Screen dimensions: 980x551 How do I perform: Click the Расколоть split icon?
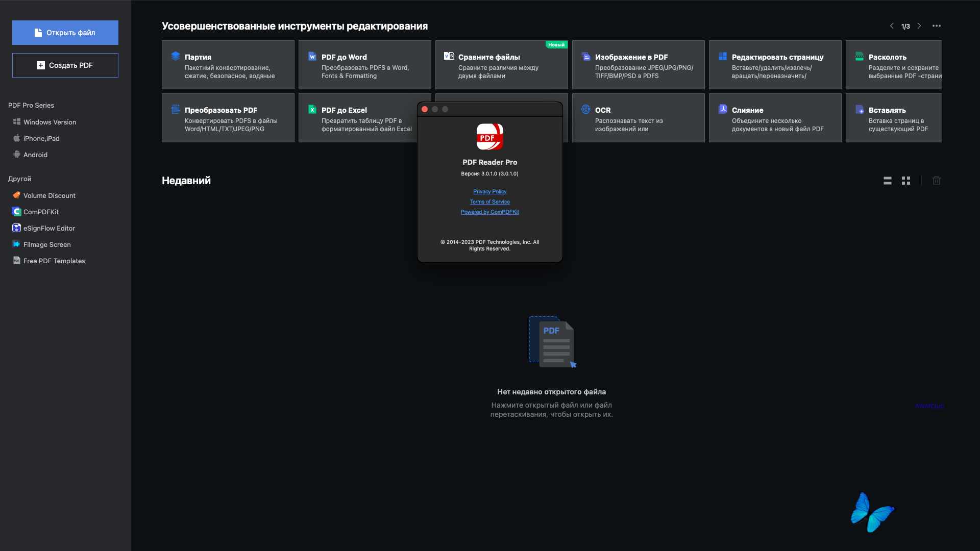pos(860,56)
